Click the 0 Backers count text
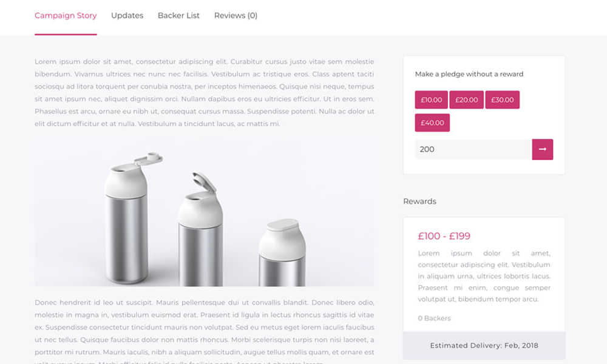The image size is (607, 364). tap(435, 318)
